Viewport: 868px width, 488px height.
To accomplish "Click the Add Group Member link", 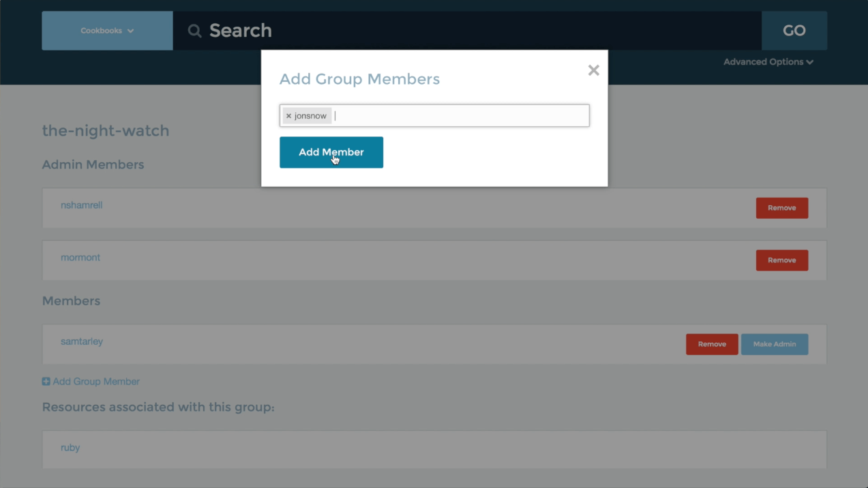I will pos(96,381).
